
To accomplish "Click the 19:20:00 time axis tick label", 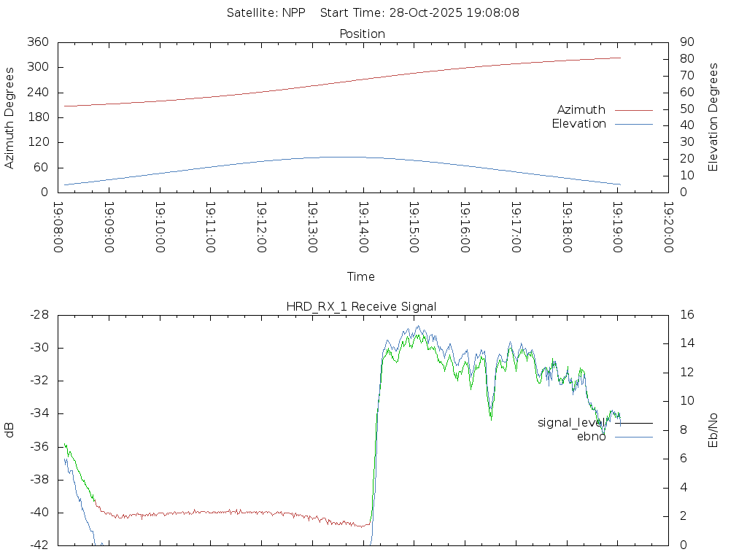I will pos(667,227).
